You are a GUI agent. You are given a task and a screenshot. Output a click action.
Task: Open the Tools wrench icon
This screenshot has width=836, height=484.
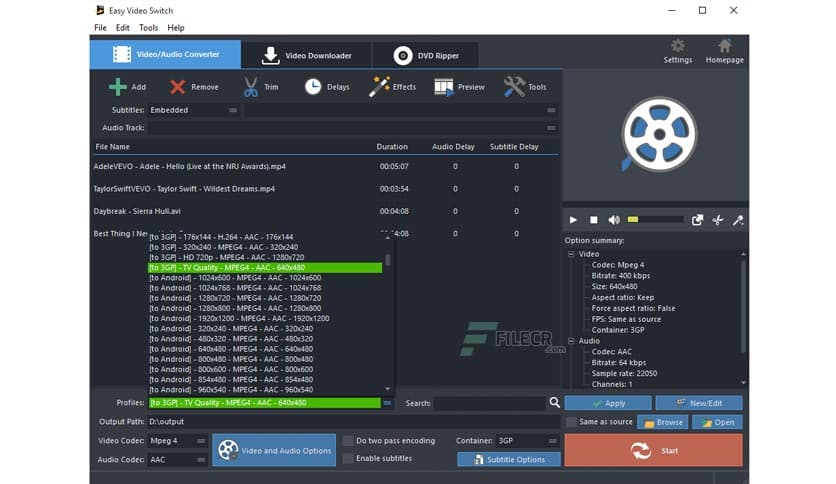pos(515,87)
